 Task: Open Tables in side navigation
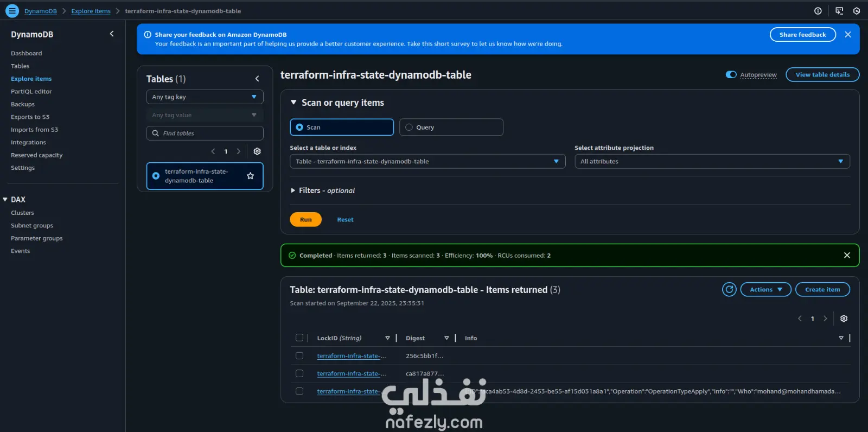click(20, 66)
